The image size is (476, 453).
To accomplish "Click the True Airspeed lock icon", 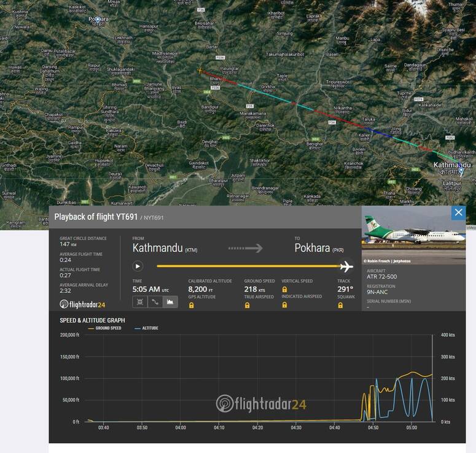I will click(x=247, y=305).
